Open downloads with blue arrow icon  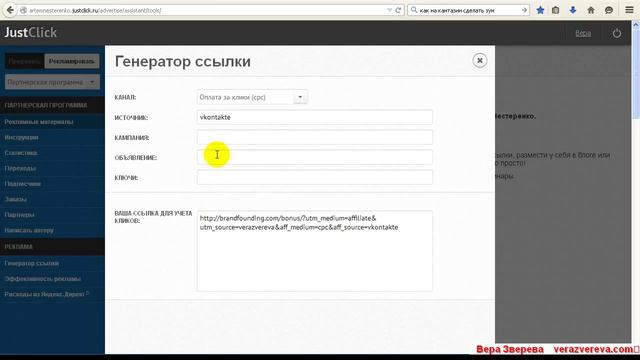pyautogui.click(x=573, y=10)
